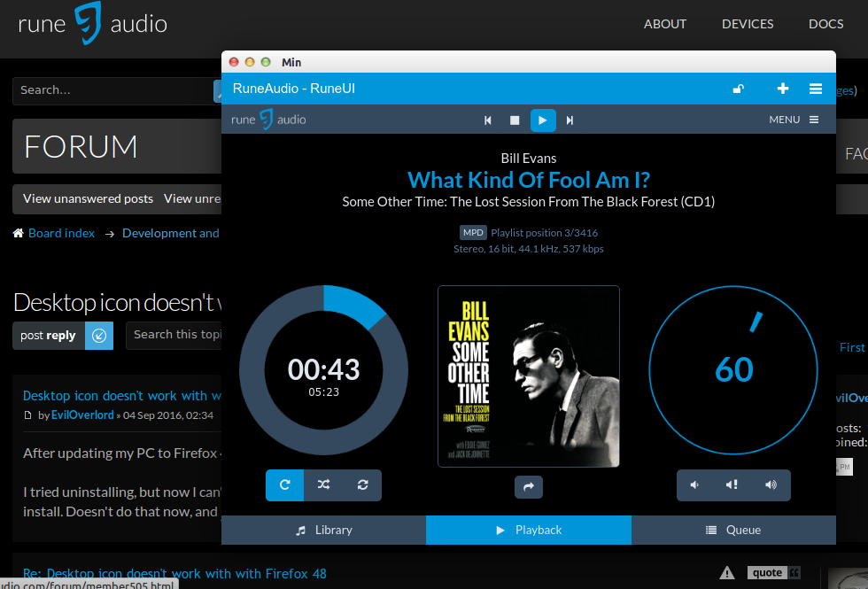This screenshot has width=868, height=589.
Task: Focus the forum Search... field
Action: tap(113, 90)
